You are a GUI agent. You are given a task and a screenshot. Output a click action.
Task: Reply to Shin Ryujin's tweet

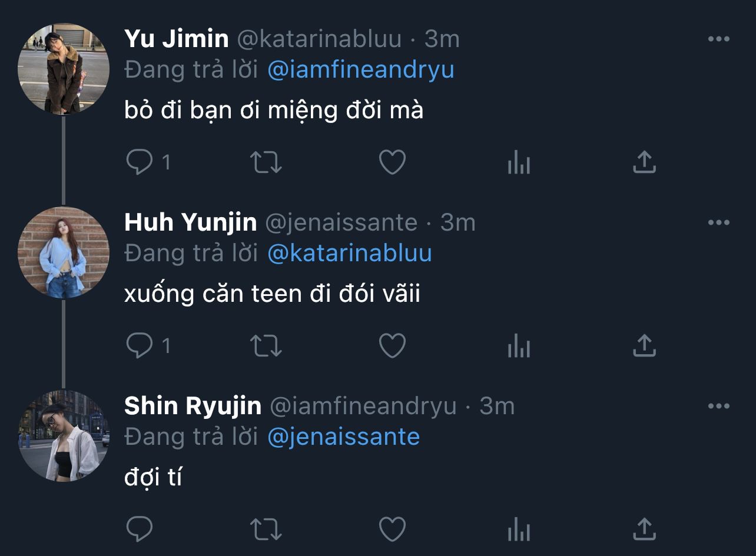140,529
